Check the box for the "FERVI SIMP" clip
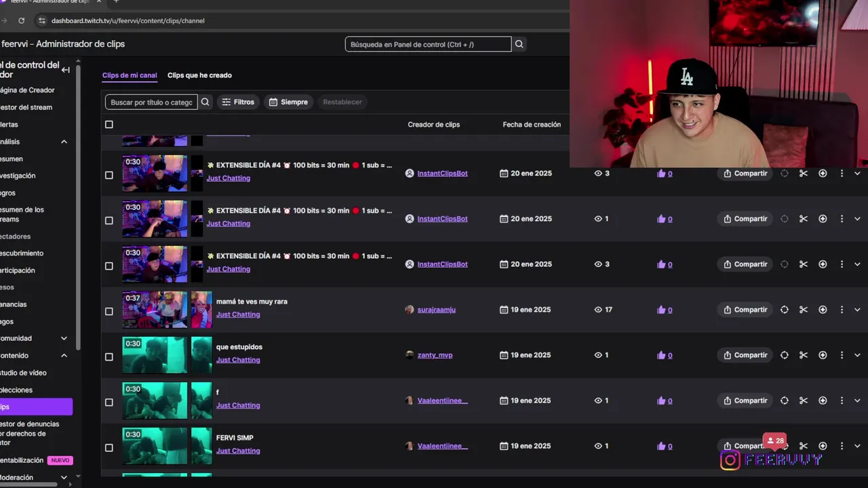This screenshot has height=488, width=868. point(109,448)
